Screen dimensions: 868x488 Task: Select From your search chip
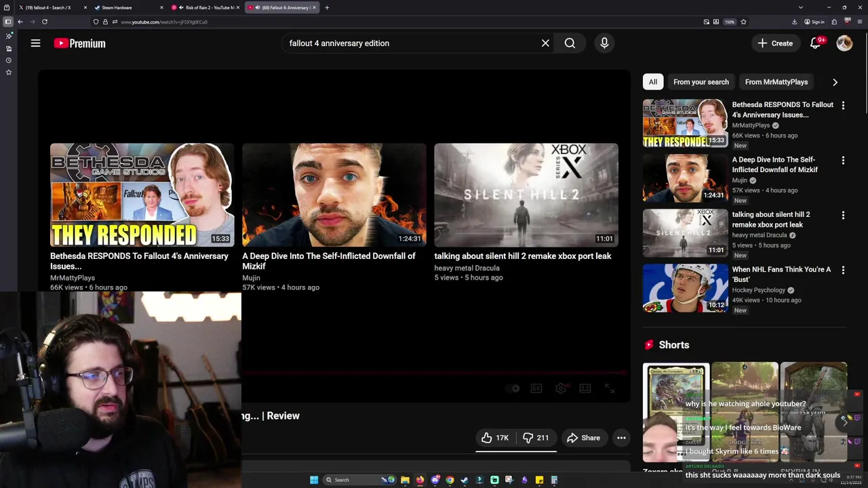(701, 82)
